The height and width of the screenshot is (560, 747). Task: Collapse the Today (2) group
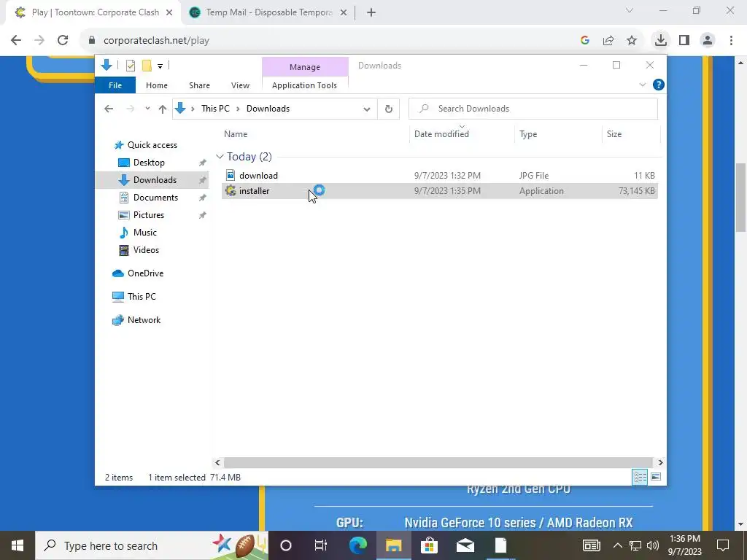point(220,157)
